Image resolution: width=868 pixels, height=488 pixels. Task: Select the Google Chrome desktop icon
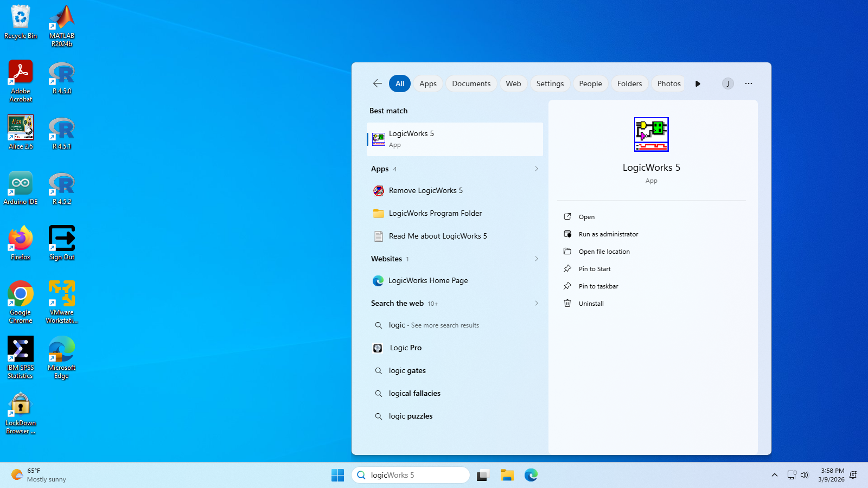tap(21, 303)
